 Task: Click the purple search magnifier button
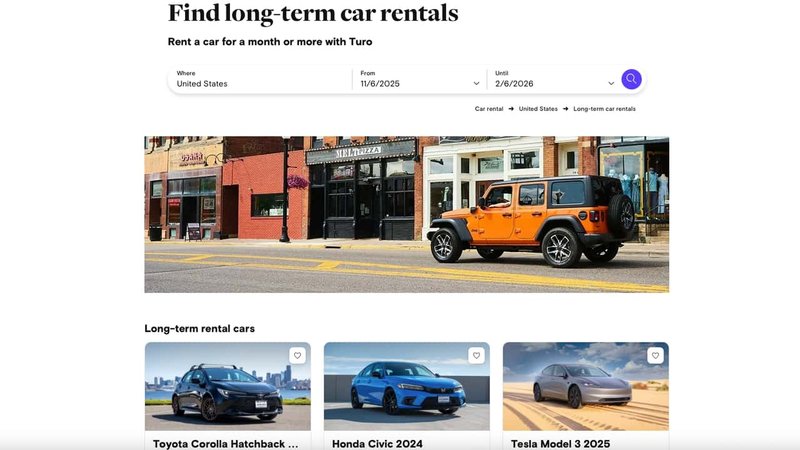click(631, 79)
